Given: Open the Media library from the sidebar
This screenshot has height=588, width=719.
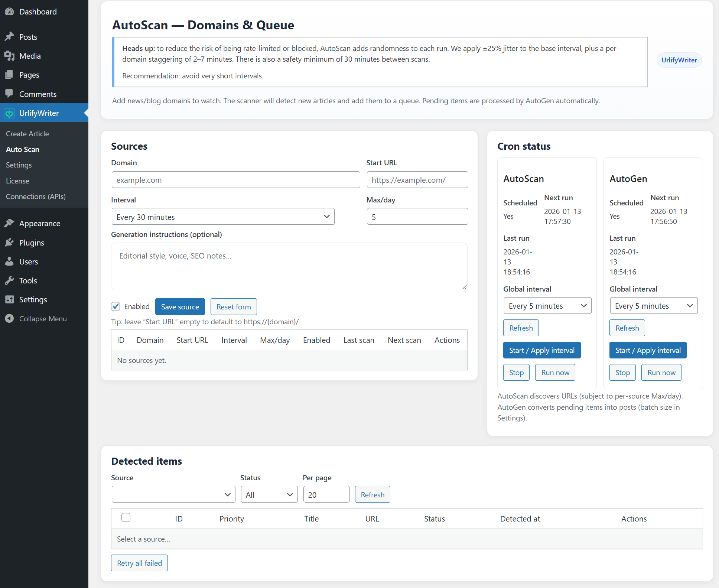Looking at the screenshot, I should (x=10, y=56).
